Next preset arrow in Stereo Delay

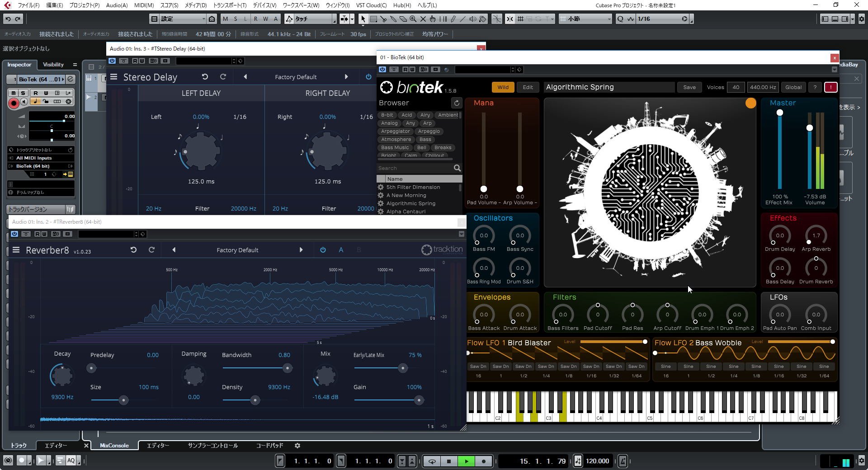[x=346, y=77]
